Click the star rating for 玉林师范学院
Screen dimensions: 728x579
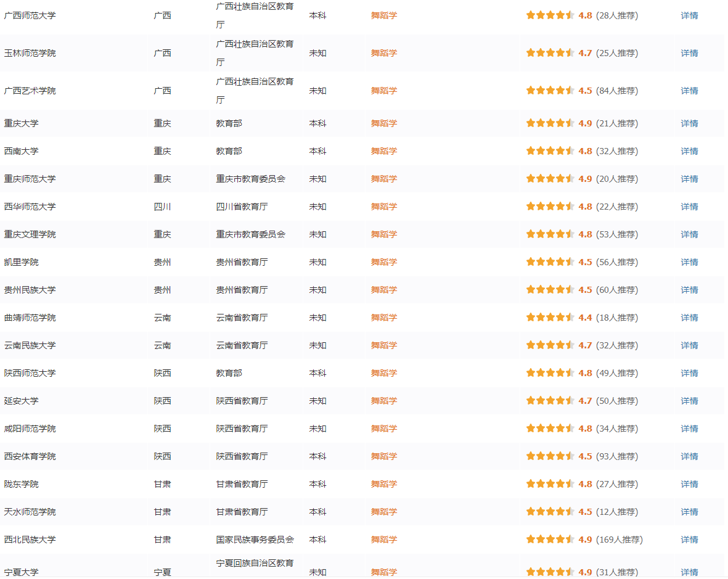coord(550,53)
